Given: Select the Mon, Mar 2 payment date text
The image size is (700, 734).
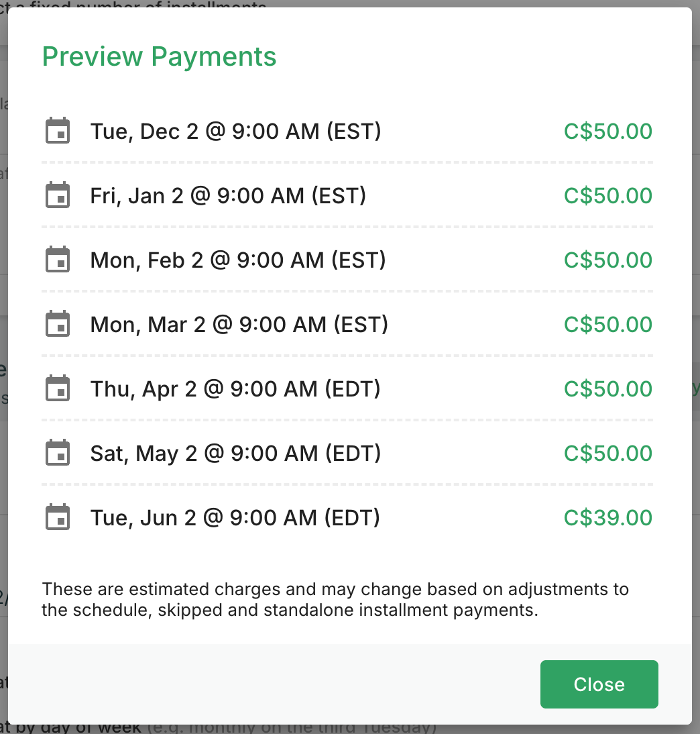Looking at the screenshot, I should pos(239,325).
